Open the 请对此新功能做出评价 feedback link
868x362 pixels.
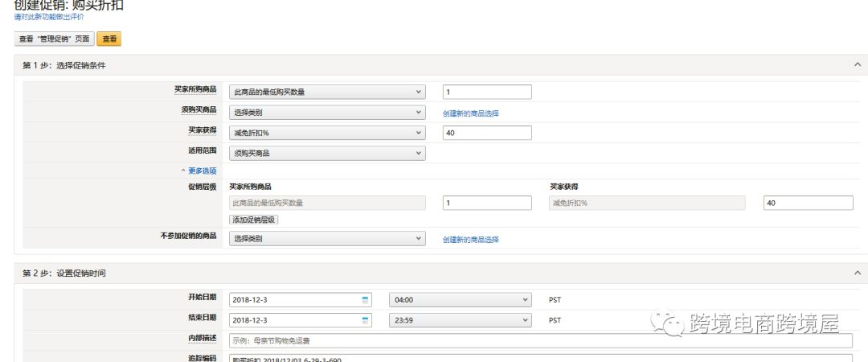point(49,17)
